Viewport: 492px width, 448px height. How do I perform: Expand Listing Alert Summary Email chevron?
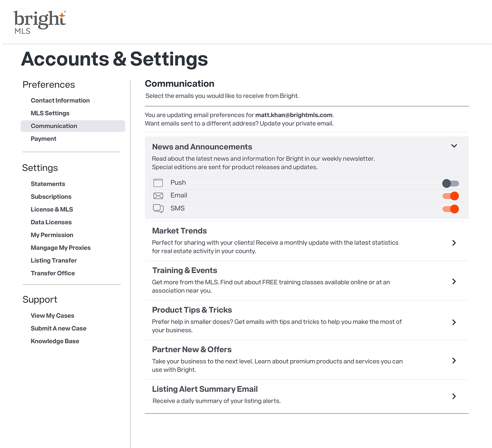(454, 396)
